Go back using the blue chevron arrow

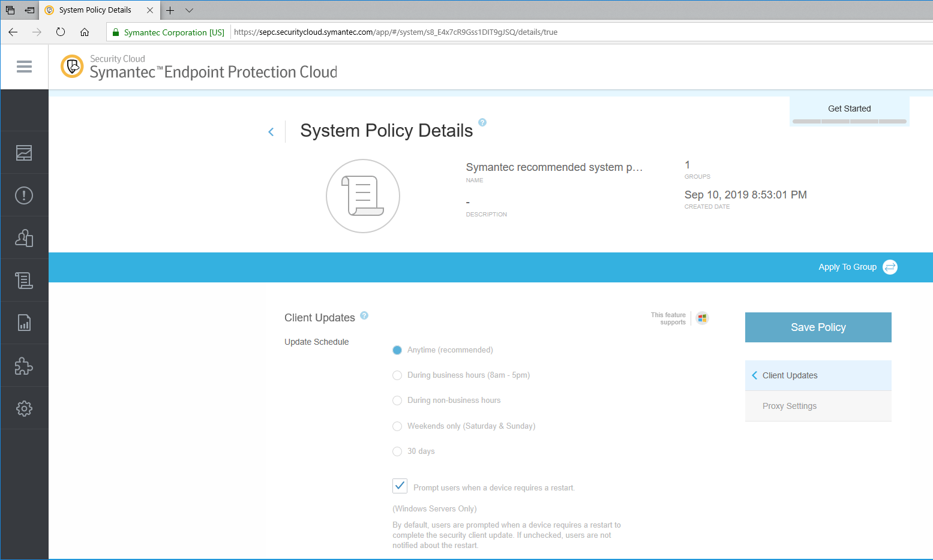[x=271, y=132]
